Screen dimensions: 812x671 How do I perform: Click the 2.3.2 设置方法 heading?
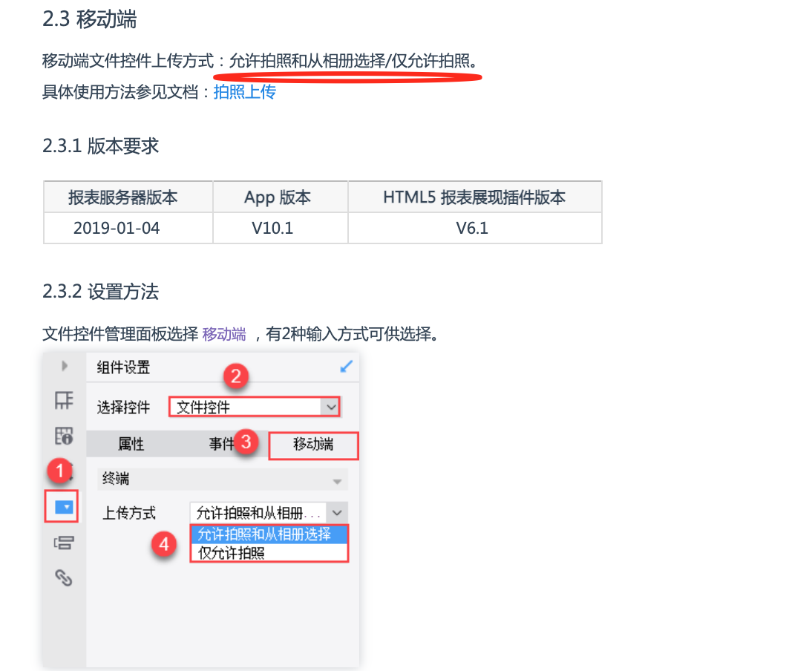point(100,292)
